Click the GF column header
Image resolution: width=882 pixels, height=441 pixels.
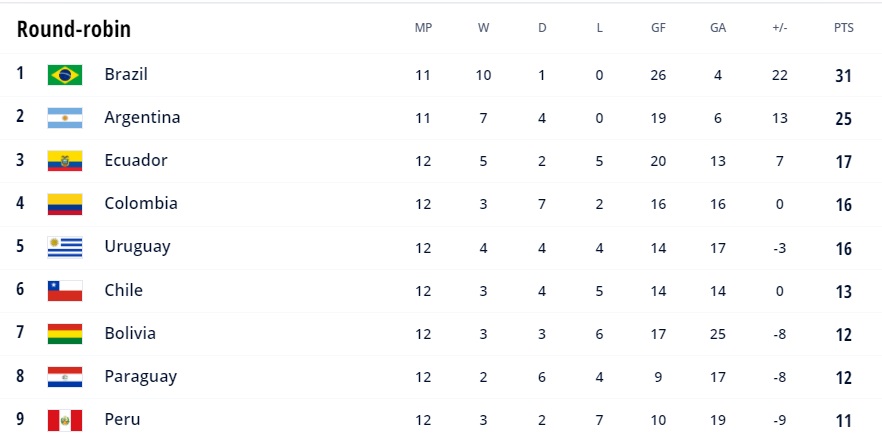[658, 28]
